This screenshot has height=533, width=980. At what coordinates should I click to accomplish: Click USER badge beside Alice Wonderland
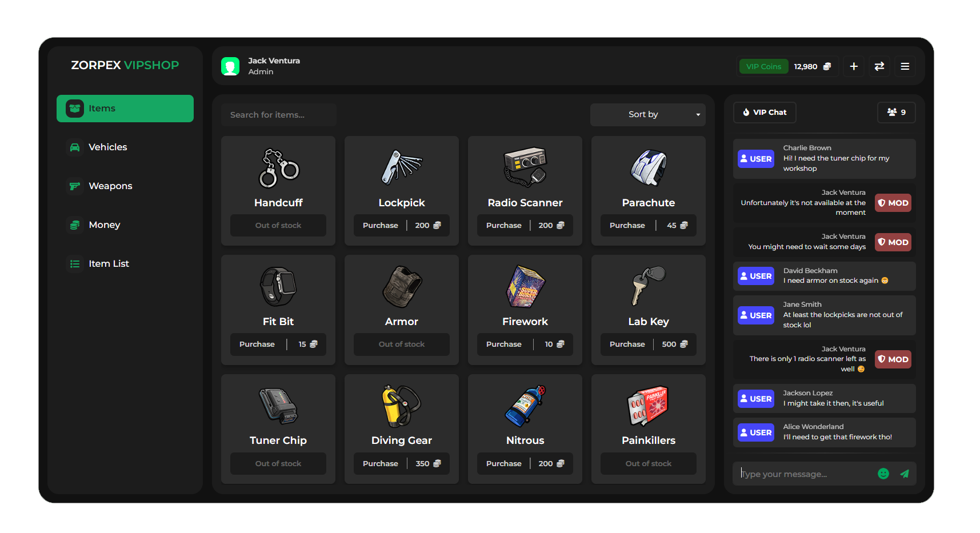[756, 432]
